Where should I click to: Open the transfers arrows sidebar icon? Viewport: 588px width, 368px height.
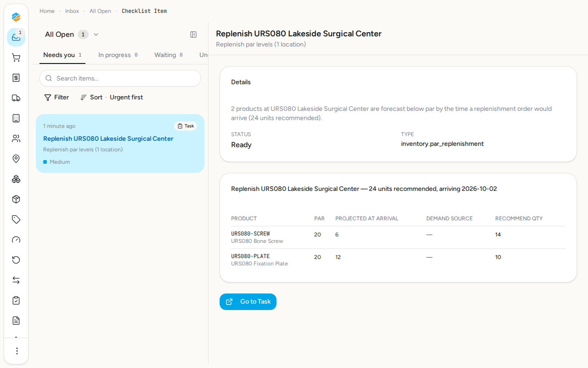[16, 280]
